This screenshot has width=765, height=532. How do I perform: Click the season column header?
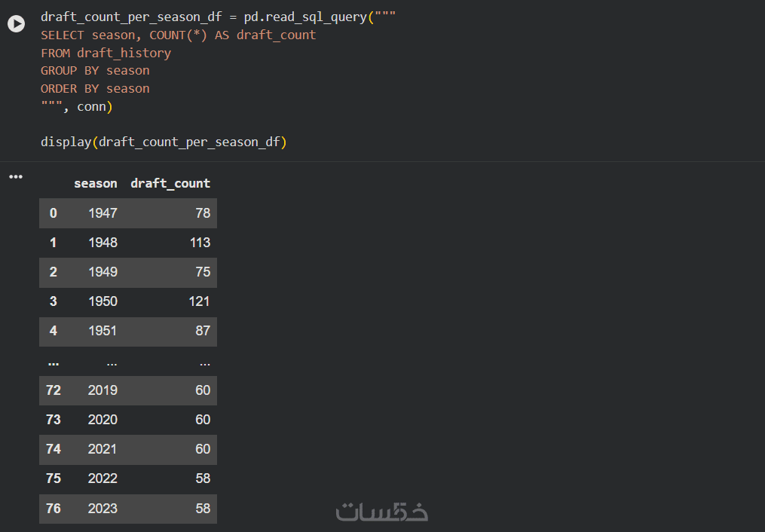tap(96, 183)
